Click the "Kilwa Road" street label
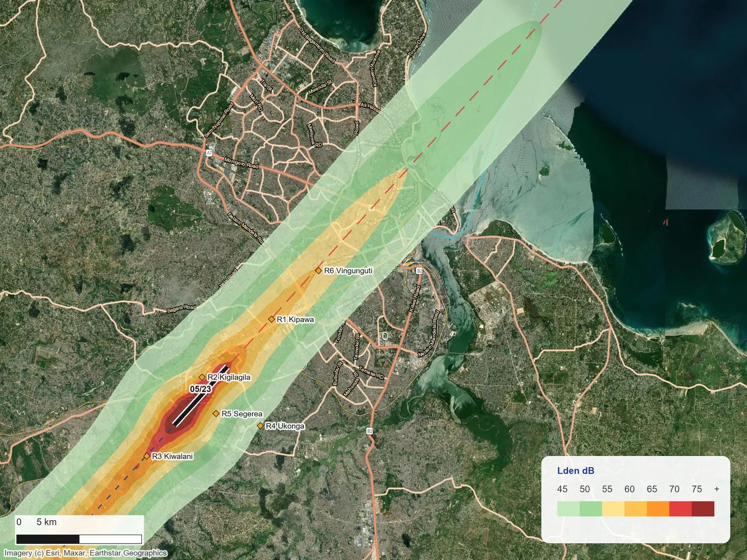 tap(414, 298)
